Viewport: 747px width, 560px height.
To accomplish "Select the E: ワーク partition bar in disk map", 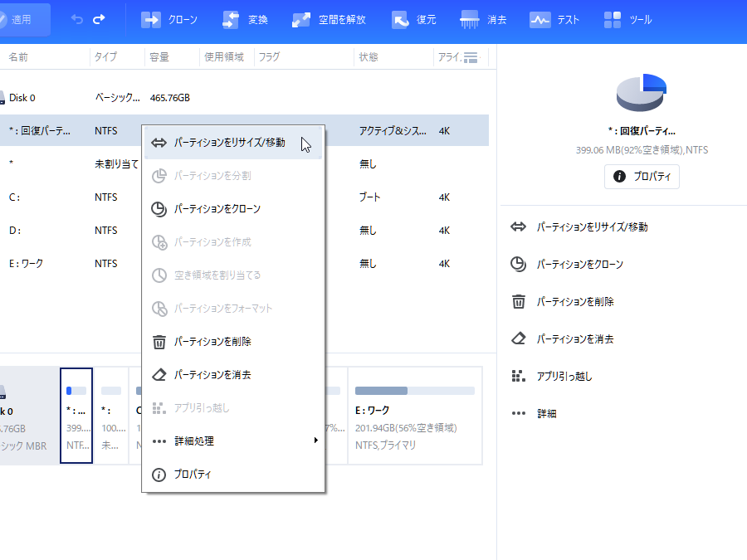I will tap(414, 415).
